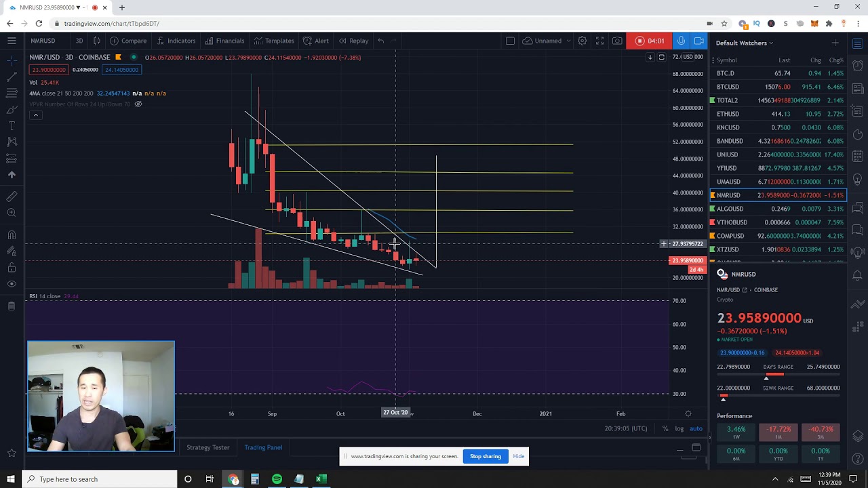The width and height of the screenshot is (868, 488).
Task: Open Spotify from the taskbar
Action: (x=277, y=479)
